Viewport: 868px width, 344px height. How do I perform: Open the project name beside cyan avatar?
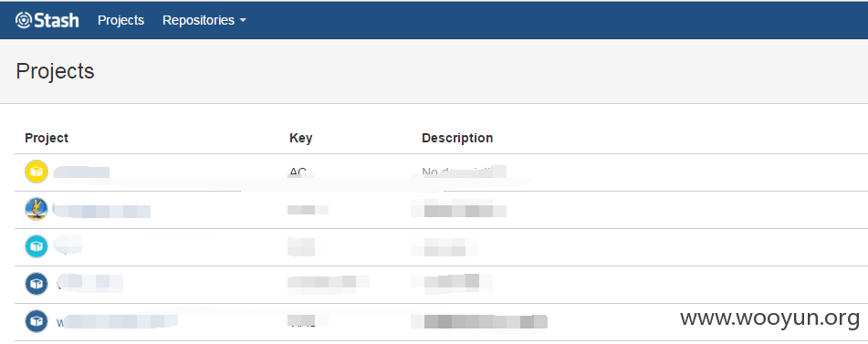[68, 245]
